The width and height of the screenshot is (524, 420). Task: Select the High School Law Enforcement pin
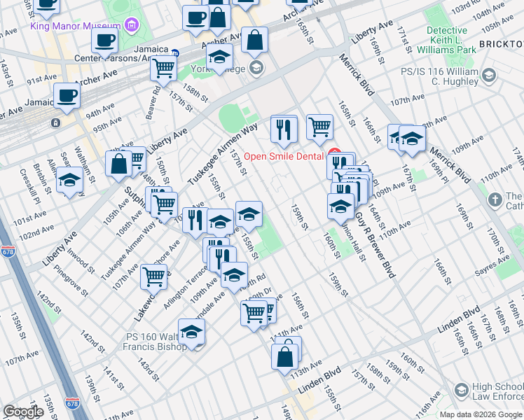(462, 391)
